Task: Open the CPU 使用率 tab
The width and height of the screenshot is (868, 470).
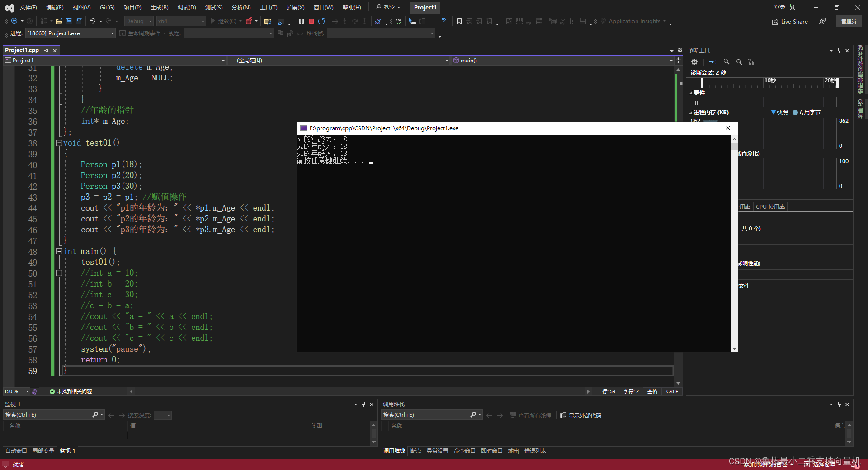Action: pyautogui.click(x=770, y=207)
